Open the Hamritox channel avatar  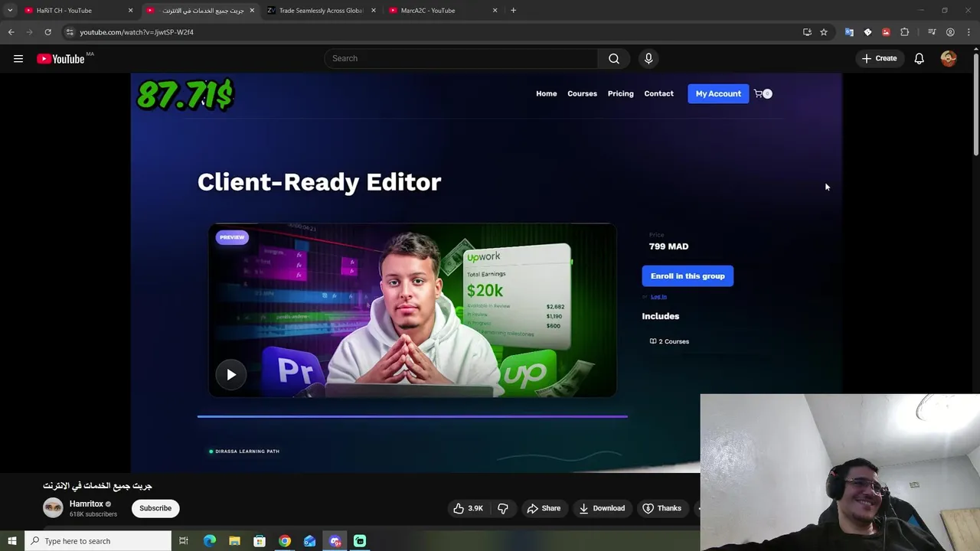tap(53, 508)
